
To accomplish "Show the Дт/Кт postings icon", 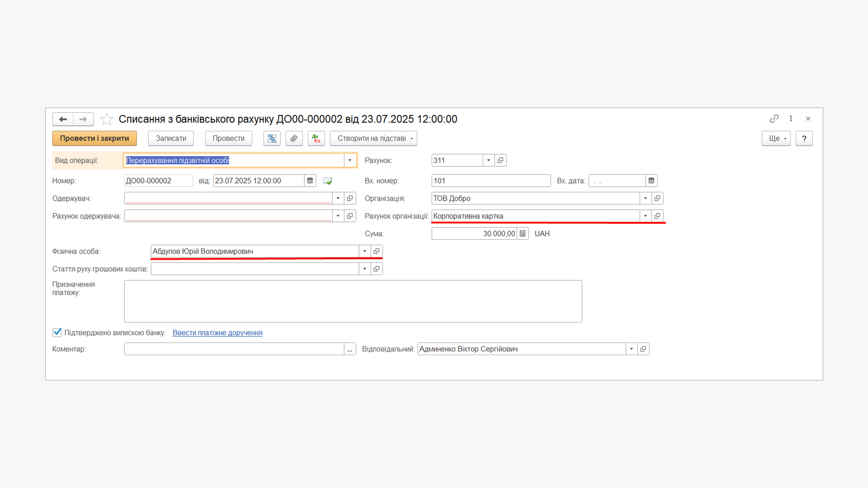I will coord(316,138).
